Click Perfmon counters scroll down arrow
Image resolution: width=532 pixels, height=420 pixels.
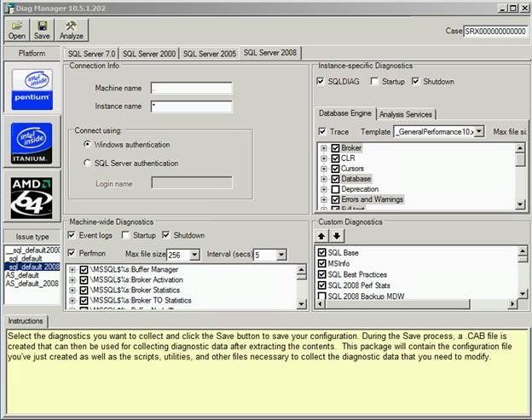pyautogui.click(x=301, y=304)
